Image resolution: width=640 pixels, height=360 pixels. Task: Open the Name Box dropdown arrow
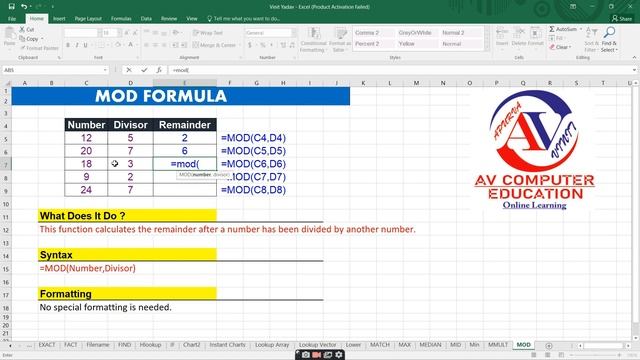(105, 70)
